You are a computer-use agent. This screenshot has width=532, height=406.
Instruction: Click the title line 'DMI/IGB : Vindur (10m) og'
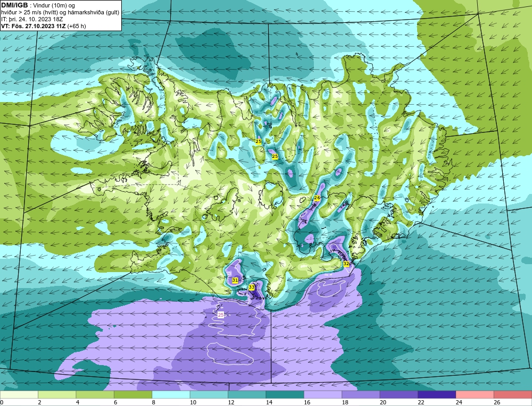[38, 5]
